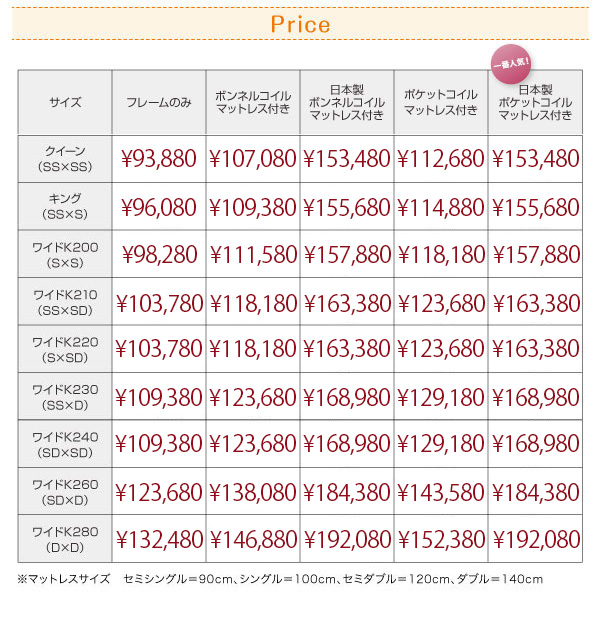Image resolution: width=600 pixels, height=618 pixels.
Task: Click the pink 一番人気! badge
Action: point(511,64)
